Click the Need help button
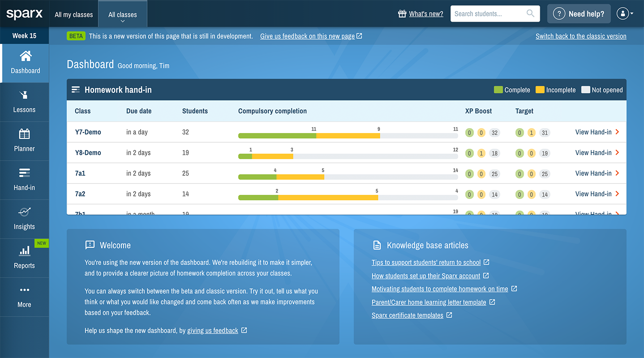The image size is (644, 358). (x=579, y=14)
